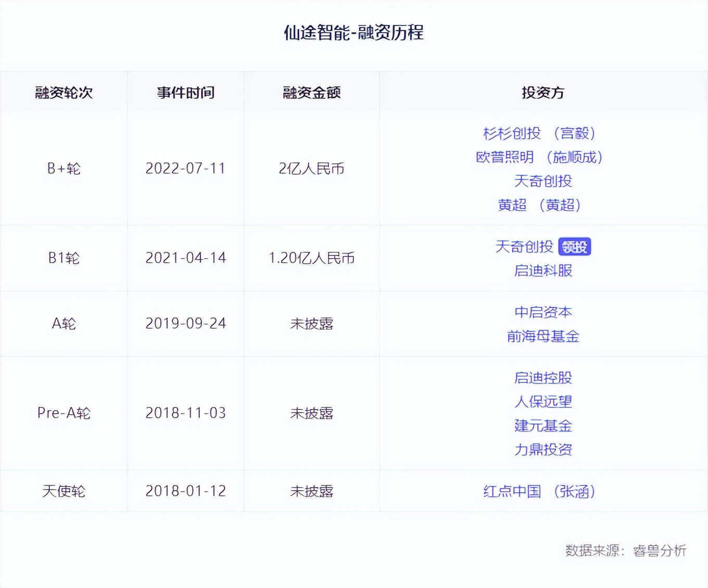Select the 融资轮次 column header
This screenshot has height=588, width=708.
(64, 92)
